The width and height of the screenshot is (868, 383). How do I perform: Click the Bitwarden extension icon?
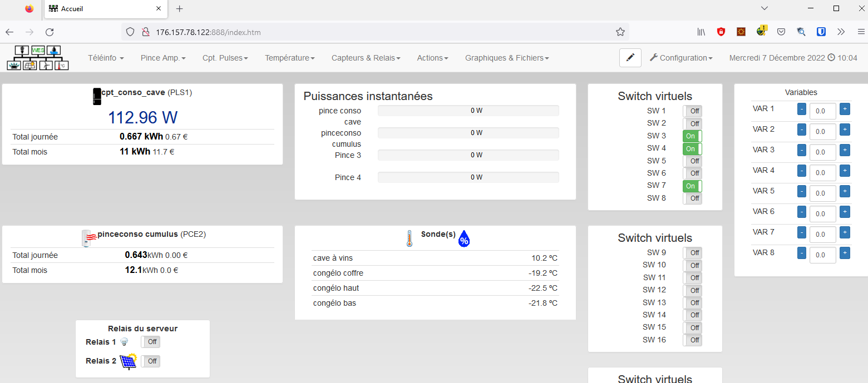[x=821, y=32]
